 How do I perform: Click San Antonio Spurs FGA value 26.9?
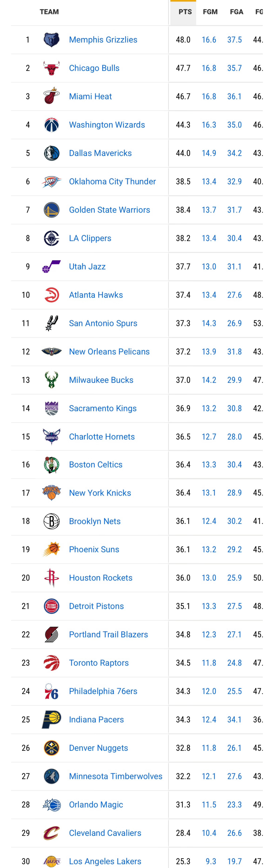tap(234, 323)
